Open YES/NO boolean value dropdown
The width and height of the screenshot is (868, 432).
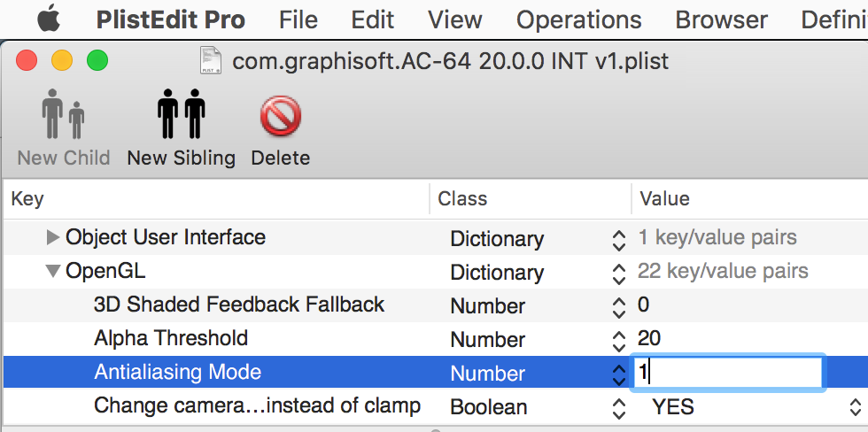(856, 407)
